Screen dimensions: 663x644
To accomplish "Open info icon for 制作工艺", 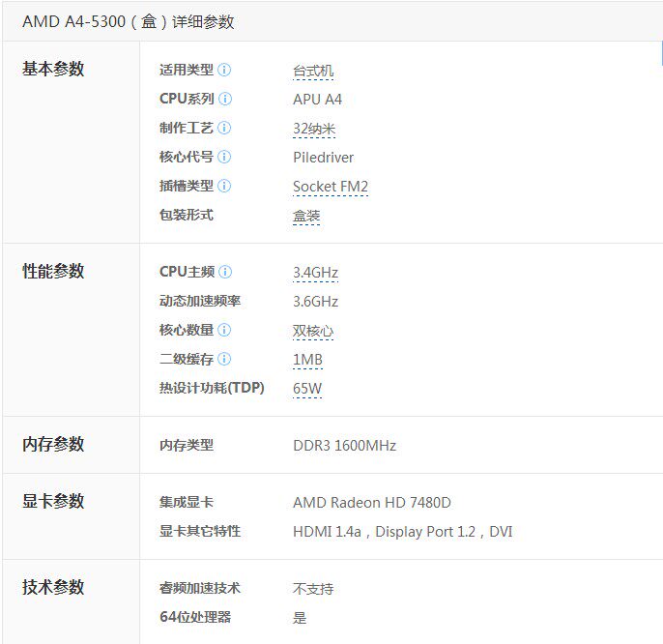I will pos(224,128).
